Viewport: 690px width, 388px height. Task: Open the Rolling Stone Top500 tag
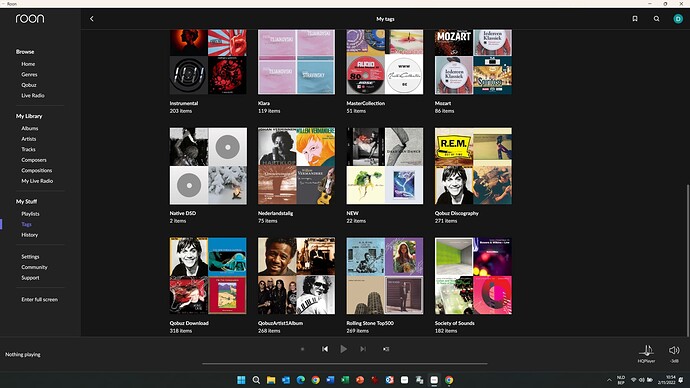385,276
